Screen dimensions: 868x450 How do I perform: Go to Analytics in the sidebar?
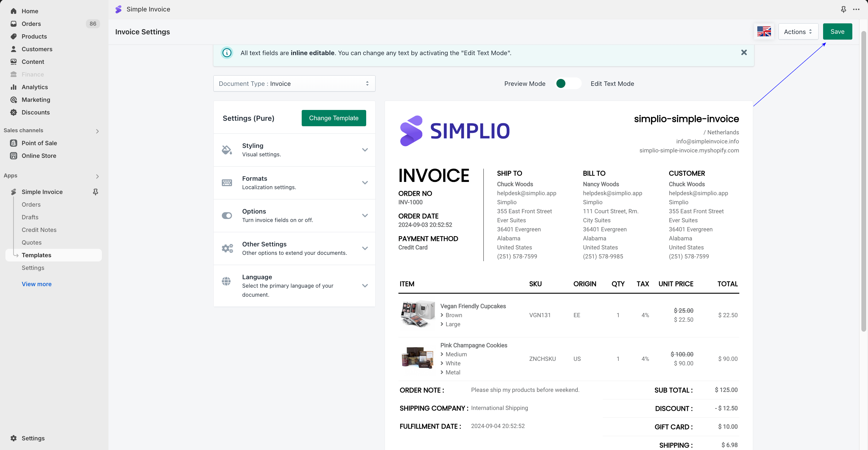click(35, 87)
